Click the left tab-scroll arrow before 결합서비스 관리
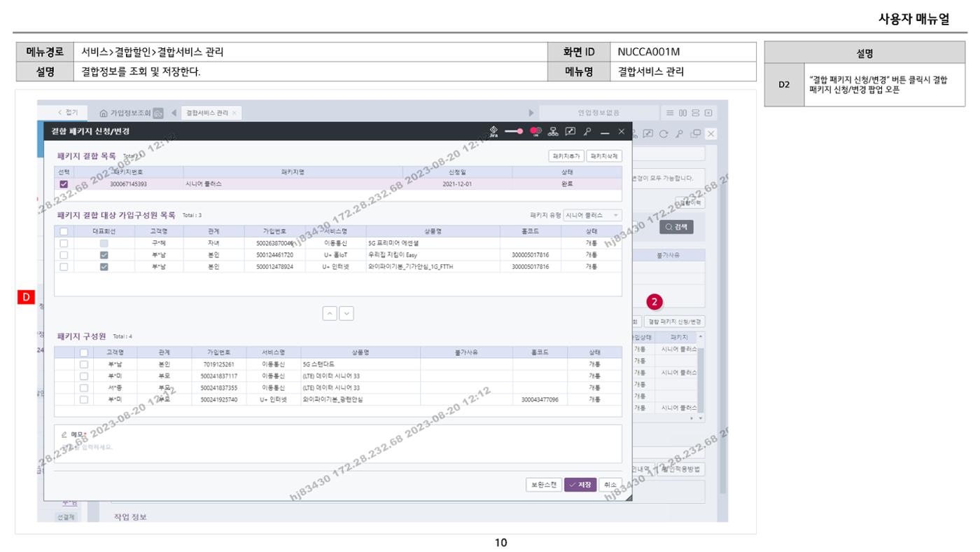Viewport: 980px width, 552px height. (x=173, y=113)
